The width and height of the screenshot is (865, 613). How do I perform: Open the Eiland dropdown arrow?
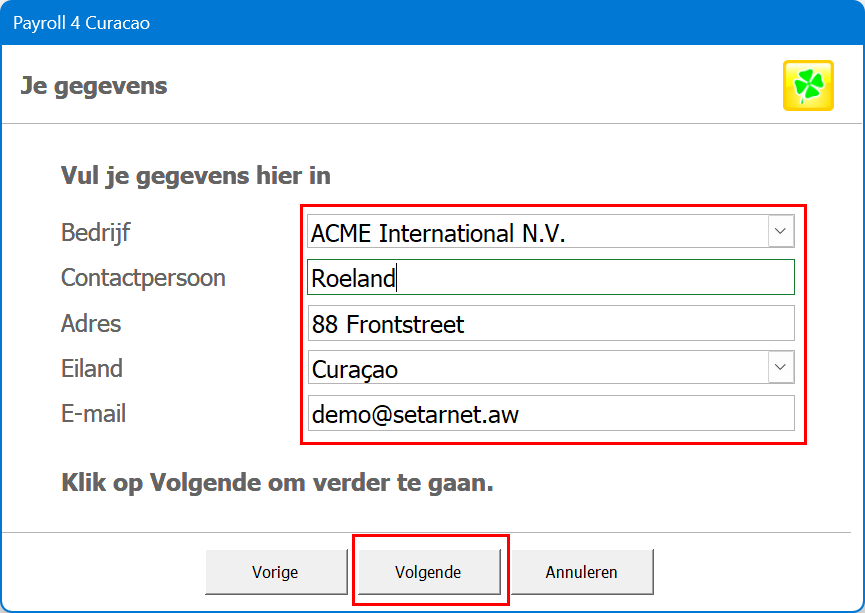[780, 368]
